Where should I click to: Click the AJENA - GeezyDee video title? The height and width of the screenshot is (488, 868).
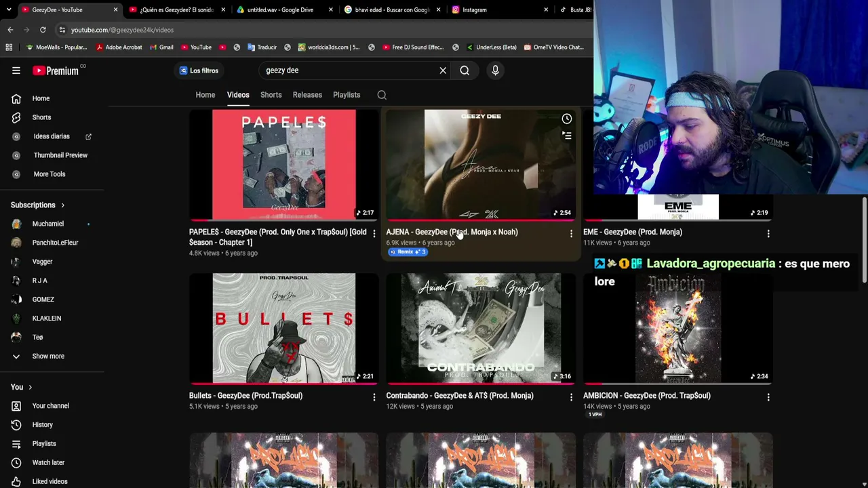tap(452, 232)
